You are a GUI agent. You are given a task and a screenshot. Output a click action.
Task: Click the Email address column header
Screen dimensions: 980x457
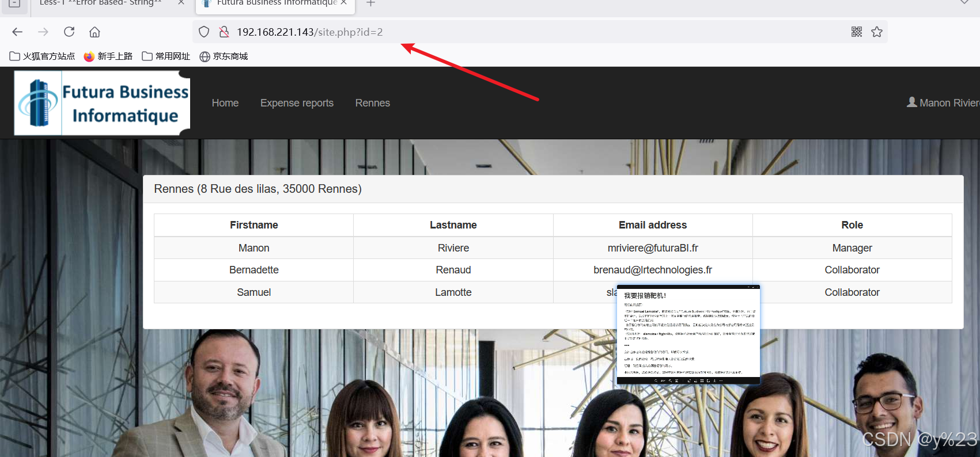(x=653, y=225)
